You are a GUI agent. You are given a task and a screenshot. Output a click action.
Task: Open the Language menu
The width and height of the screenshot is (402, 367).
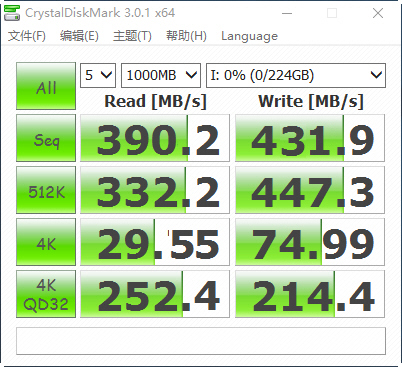[249, 36]
